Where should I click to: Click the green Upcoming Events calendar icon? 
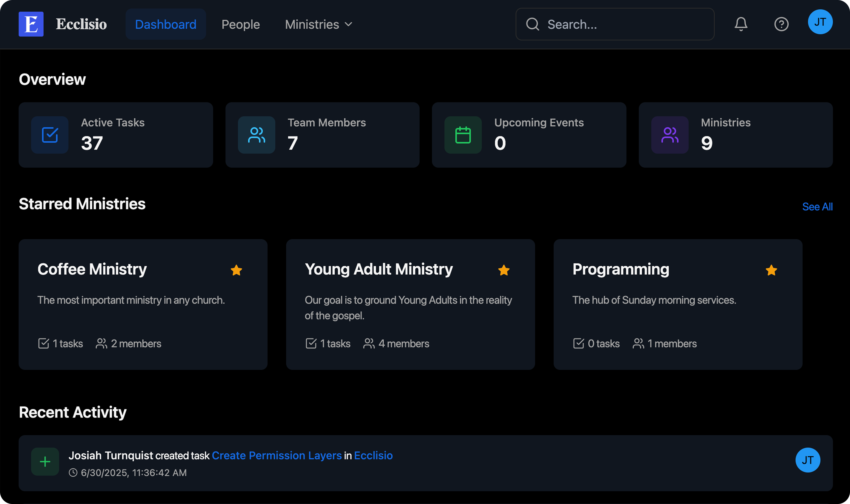coord(463,135)
